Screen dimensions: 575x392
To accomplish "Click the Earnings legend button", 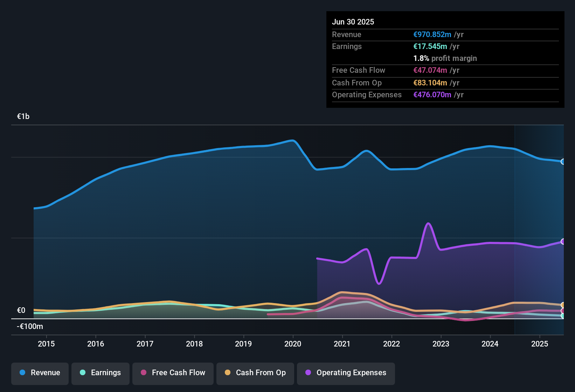I will pyautogui.click(x=100, y=373).
